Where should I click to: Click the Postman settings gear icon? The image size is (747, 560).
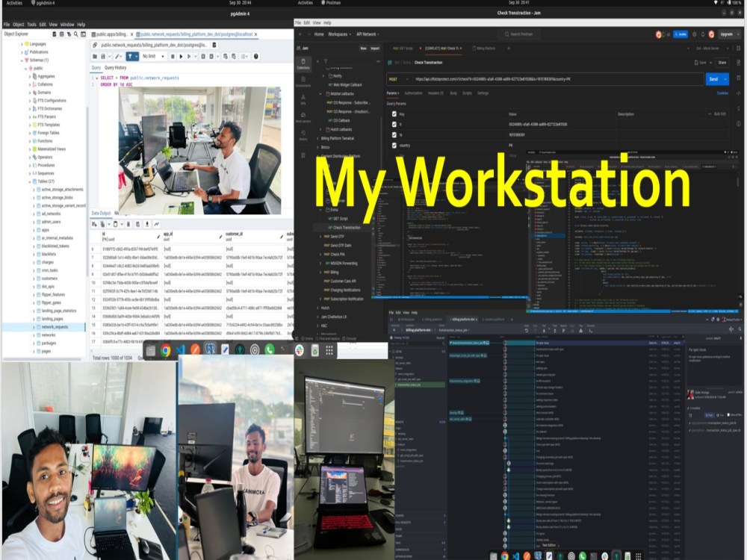pos(694,34)
